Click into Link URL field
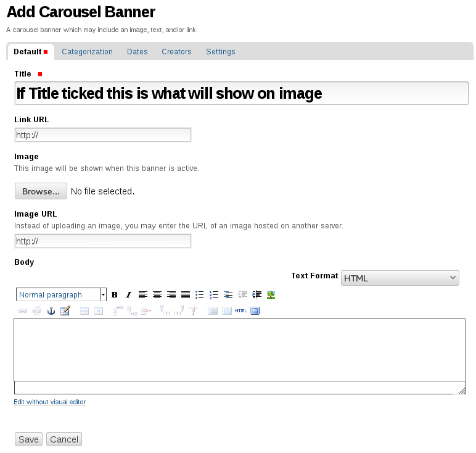 point(103,135)
